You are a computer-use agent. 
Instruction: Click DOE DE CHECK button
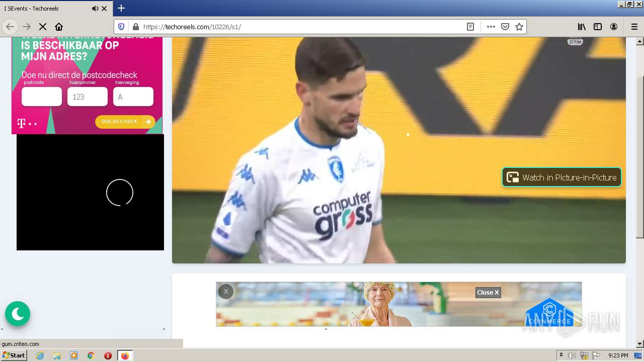coord(125,122)
